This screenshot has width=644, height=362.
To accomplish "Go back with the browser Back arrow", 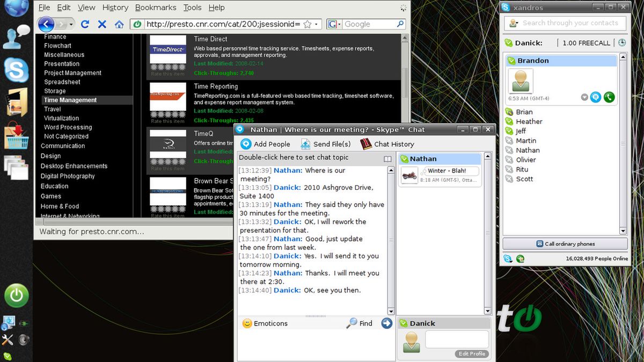I will tap(46, 24).
